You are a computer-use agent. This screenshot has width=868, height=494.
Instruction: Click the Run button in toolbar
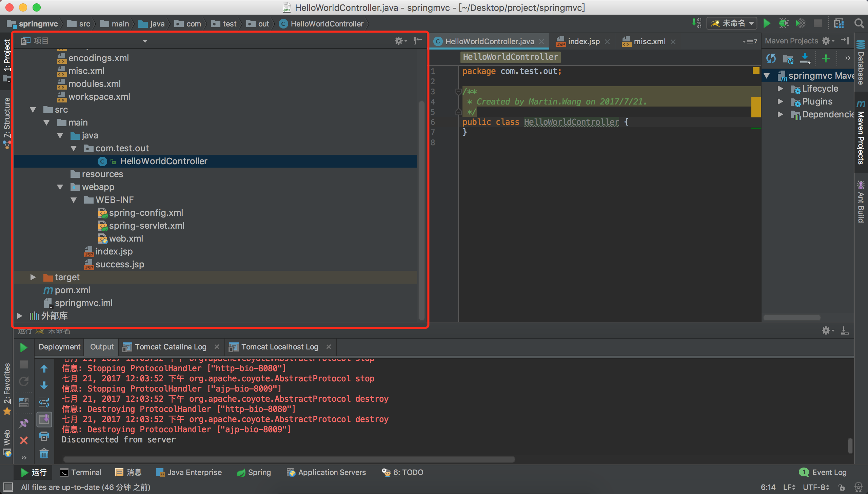point(767,23)
